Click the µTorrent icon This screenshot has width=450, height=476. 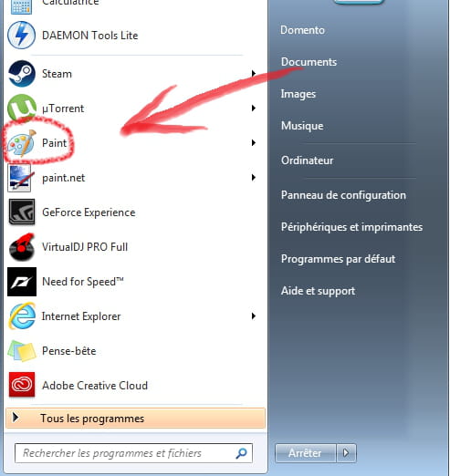tap(21, 108)
